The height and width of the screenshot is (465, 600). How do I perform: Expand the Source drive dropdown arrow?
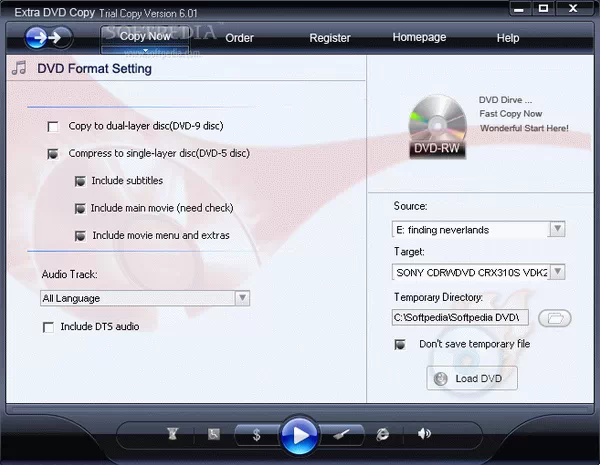[558, 229]
